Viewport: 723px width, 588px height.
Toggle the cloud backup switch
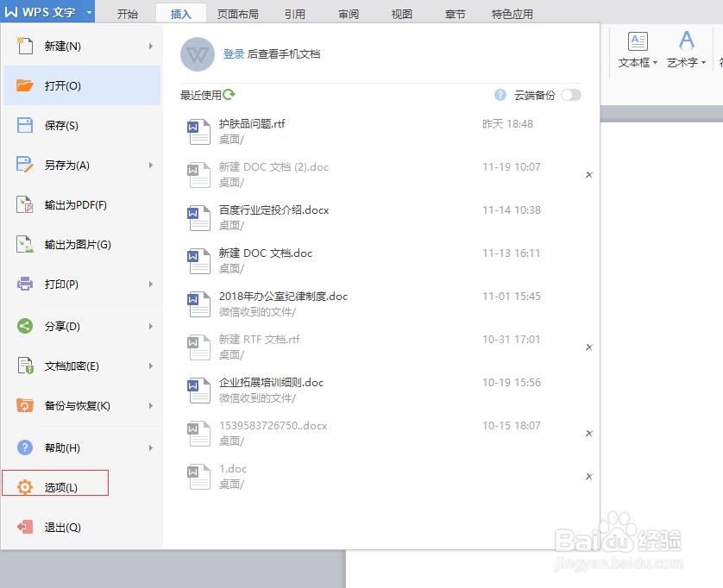(x=571, y=95)
